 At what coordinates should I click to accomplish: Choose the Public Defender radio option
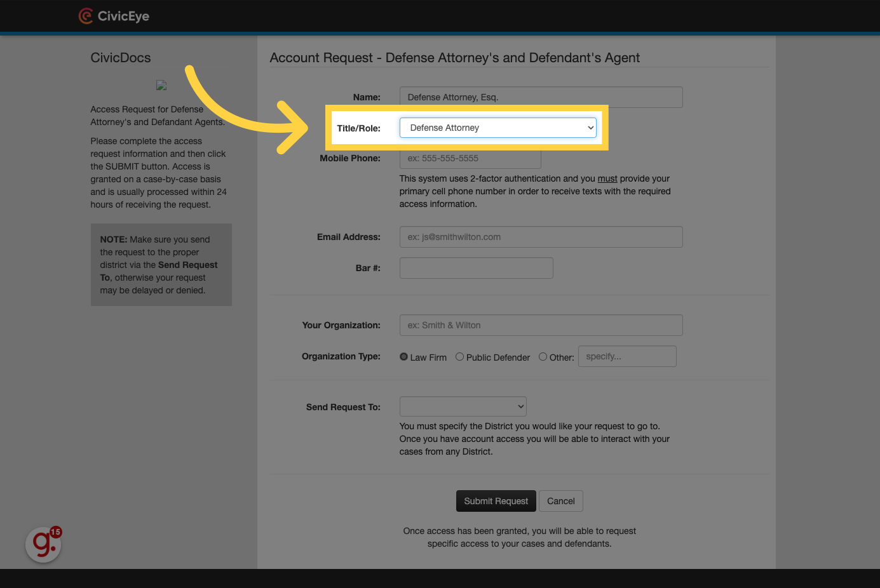459,357
